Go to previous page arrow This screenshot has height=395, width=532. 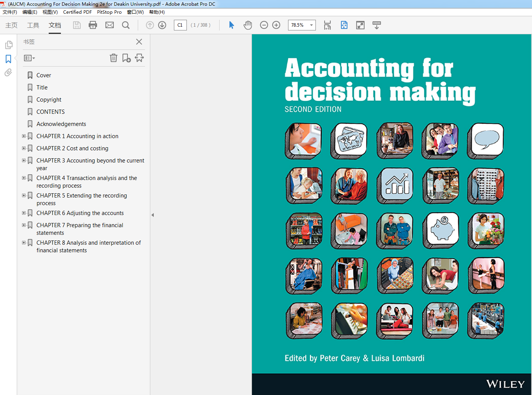click(x=150, y=25)
